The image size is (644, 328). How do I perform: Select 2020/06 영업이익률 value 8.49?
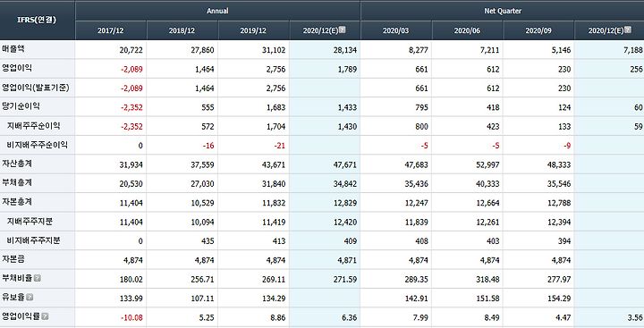pos(492,318)
